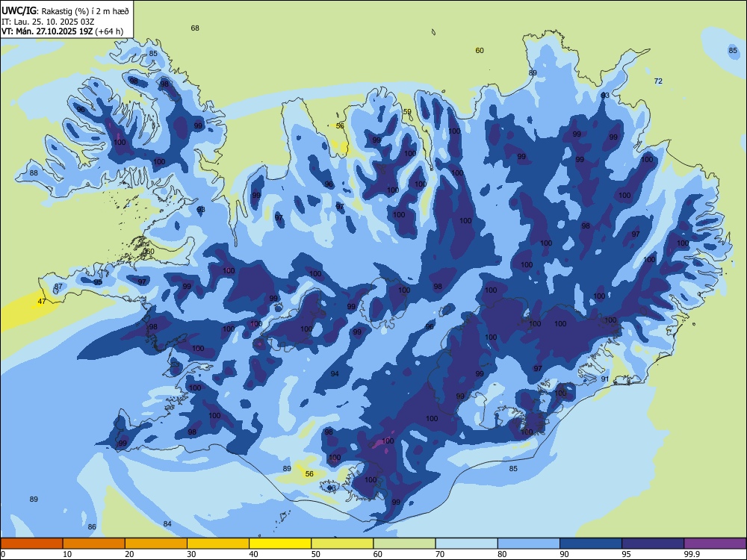
Task: Click the '70' legend tick label
Action: tap(440, 554)
